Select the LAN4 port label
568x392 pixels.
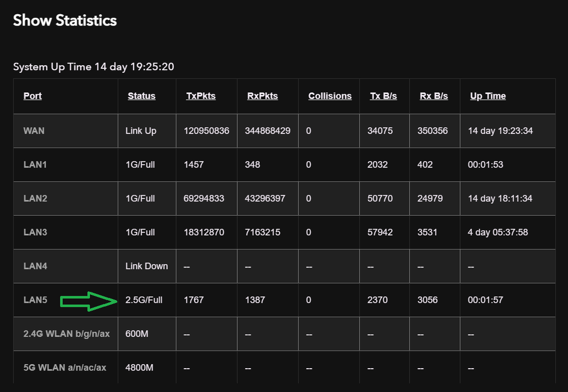point(35,266)
